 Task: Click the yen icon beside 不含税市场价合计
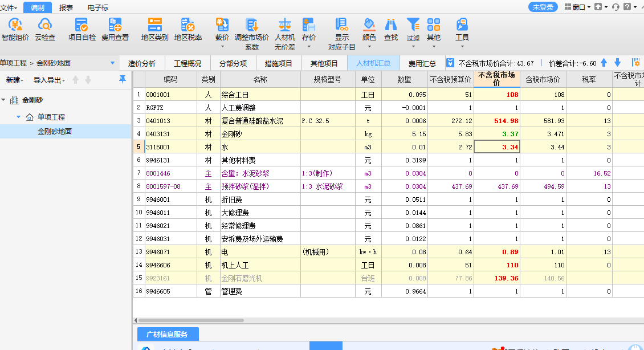[450, 63]
